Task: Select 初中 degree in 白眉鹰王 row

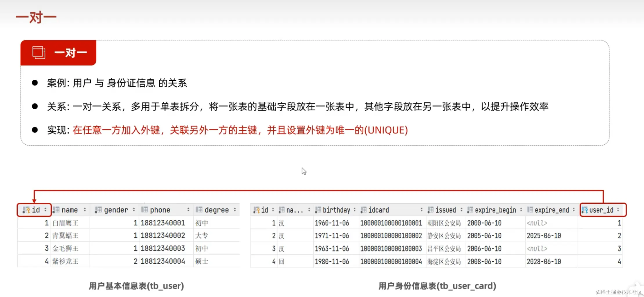Action: point(202,223)
